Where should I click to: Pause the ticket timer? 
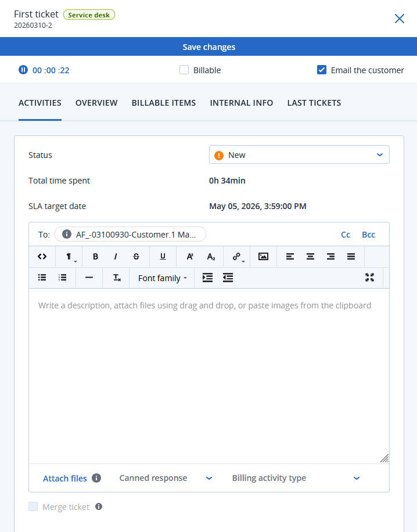(23, 70)
